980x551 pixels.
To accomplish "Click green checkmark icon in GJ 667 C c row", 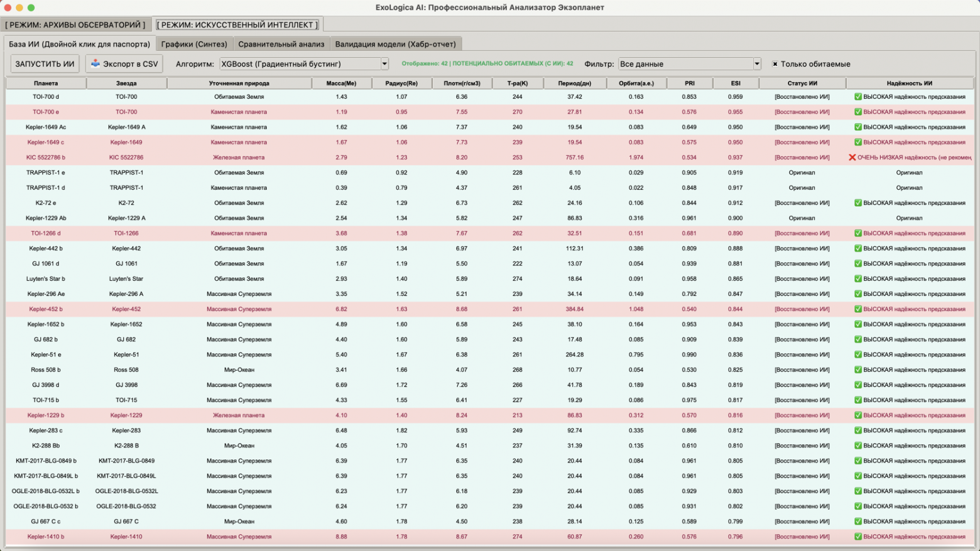I will [x=857, y=521].
